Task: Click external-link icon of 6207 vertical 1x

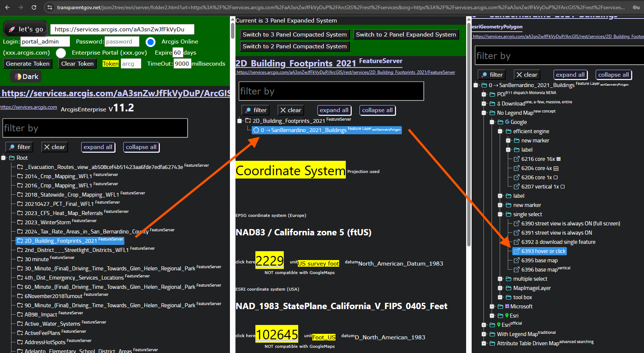Action: [517, 187]
